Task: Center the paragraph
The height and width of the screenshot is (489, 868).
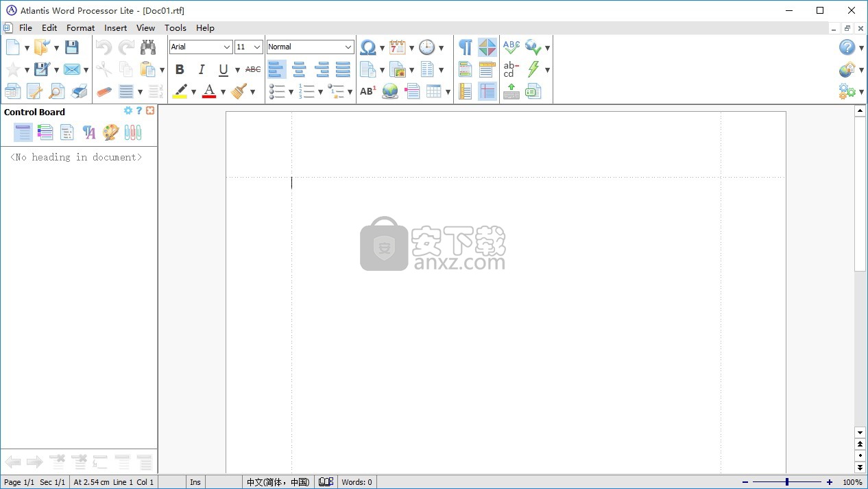Action: tap(299, 69)
